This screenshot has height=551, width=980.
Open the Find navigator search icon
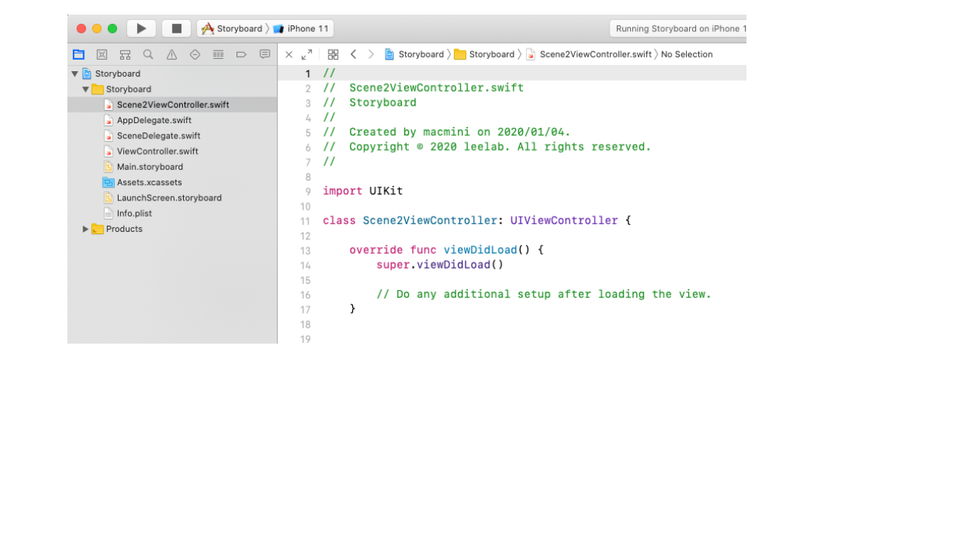point(149,54)
